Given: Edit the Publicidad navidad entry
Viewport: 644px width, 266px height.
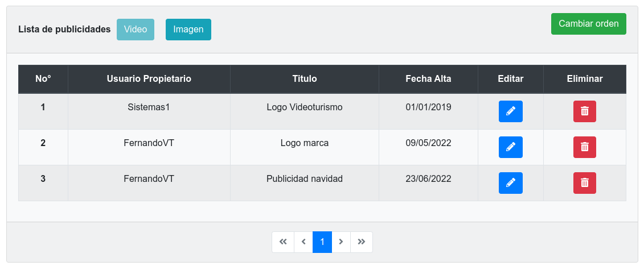Looking at the screenshot, I should [x=510, y=183].
